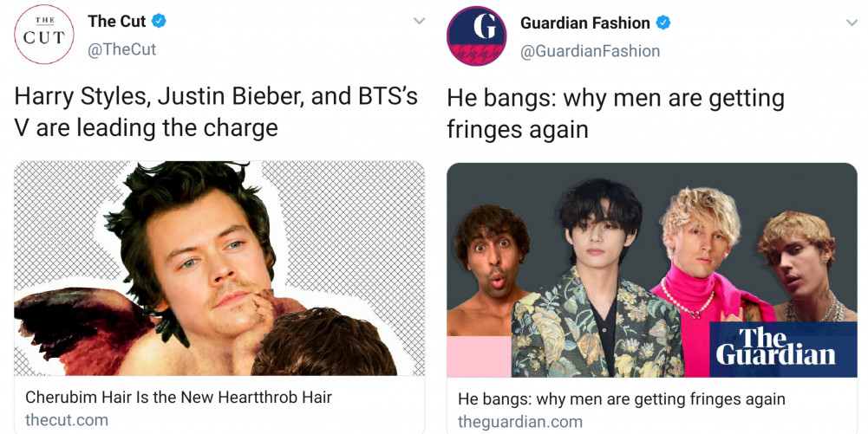
Task: Click Guardian Fashion verified badge
Action: [663, 23]
